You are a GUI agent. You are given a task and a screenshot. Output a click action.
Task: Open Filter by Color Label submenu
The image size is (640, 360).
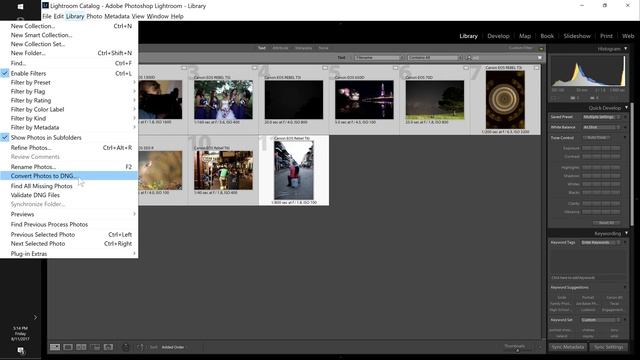point(69,109)
